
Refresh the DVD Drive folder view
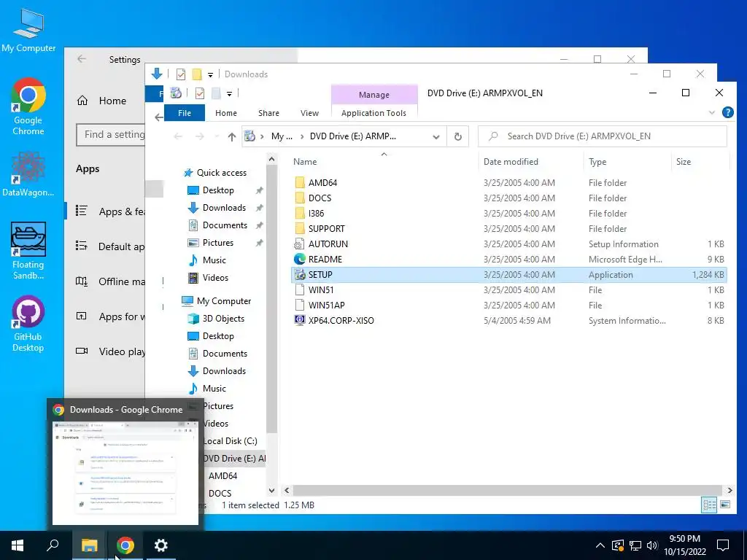[458, 136]
